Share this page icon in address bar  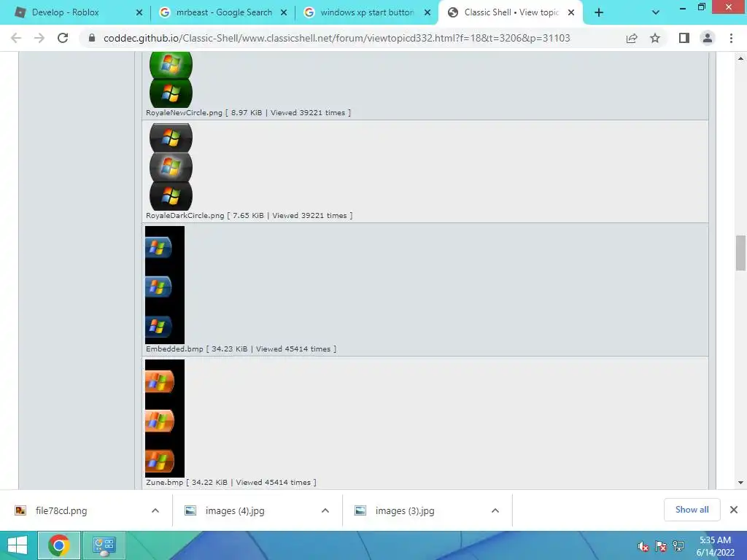[x=632, y=38]
